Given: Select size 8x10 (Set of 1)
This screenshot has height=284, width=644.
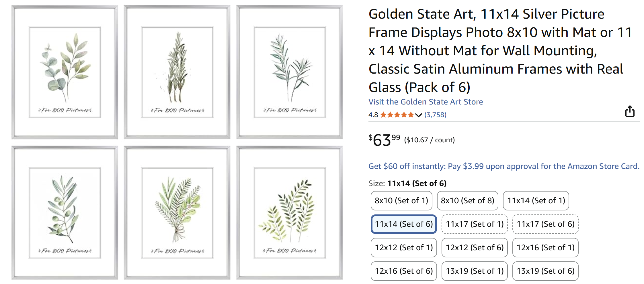Looking at the screenshot, I should 401,200.
